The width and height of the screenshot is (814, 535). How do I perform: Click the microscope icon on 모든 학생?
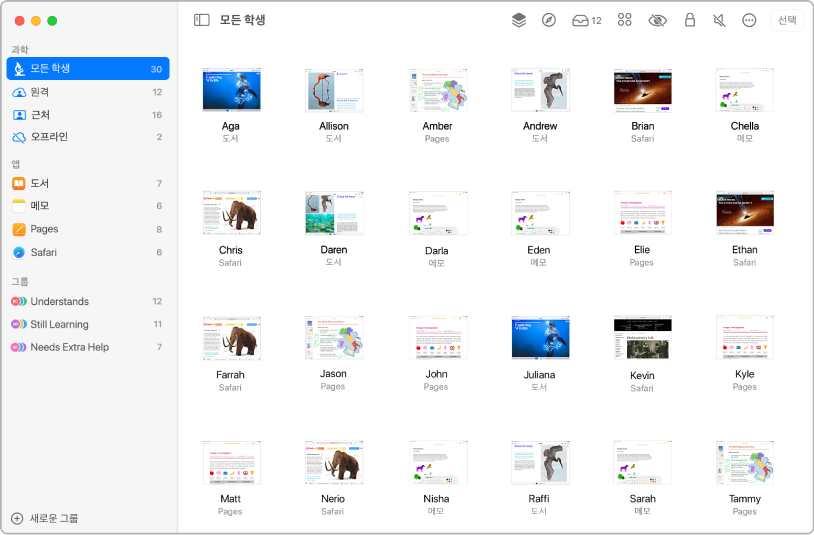19,68
